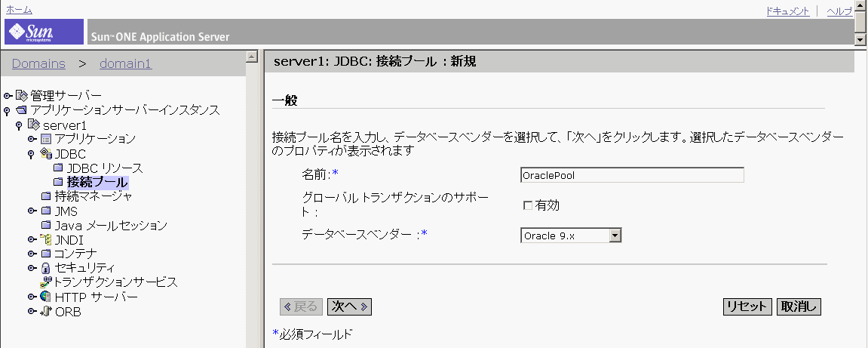Click the server1 instance icon

[x=34, y=124]
